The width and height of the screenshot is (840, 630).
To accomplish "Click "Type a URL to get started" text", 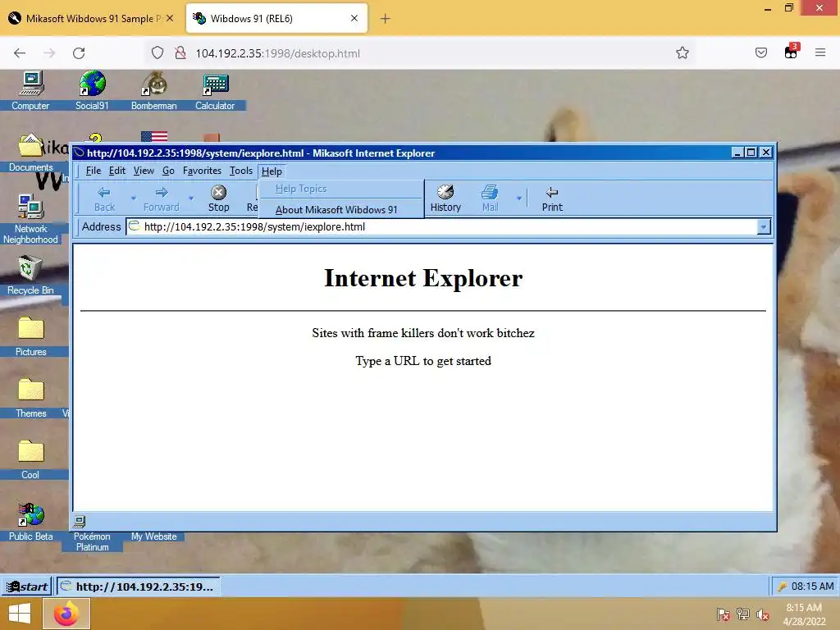I will pyautogui.click(x=423, y=361).
